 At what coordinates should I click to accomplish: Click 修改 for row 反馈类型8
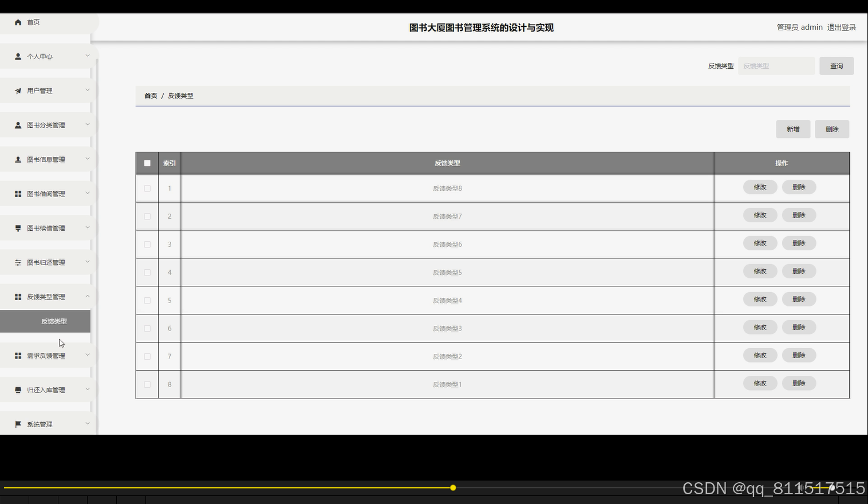coord(760,187)
